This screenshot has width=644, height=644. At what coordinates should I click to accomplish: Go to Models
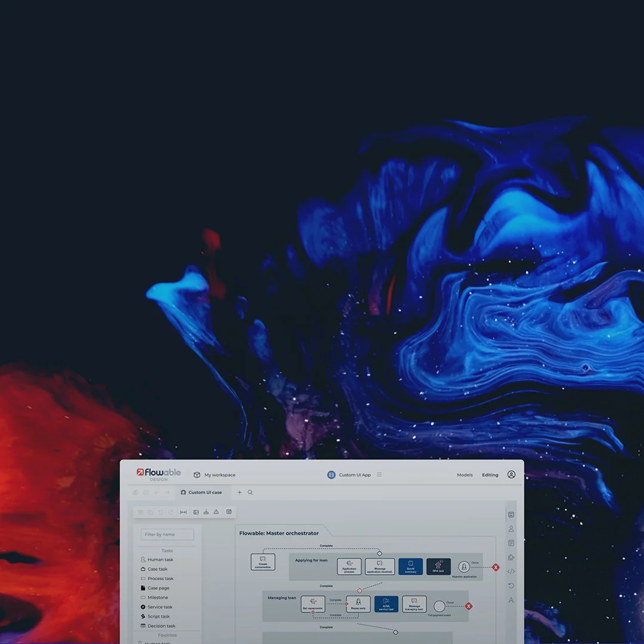pos(465,475)
